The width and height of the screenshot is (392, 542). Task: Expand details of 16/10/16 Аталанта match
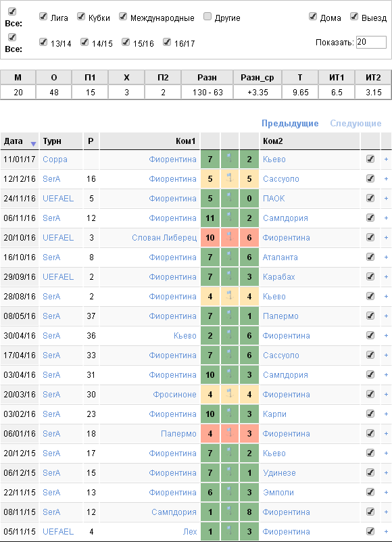(386, 257)
